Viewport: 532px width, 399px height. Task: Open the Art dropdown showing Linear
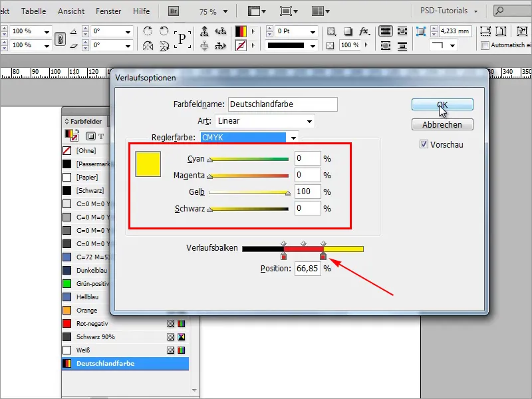pyautogui.click(x=264, y=121)
